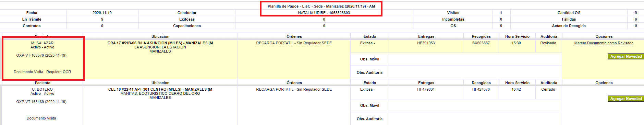Viewport: 644px width, 125px height.
Task: Click Agregar Novedad button for M. Salazar
Action: pos(626,56)
